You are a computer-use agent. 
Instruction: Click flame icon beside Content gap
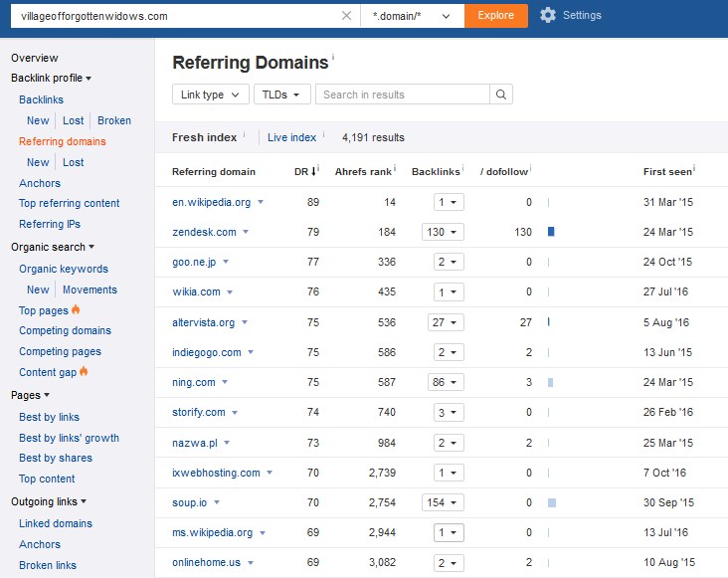coord(84,372)
